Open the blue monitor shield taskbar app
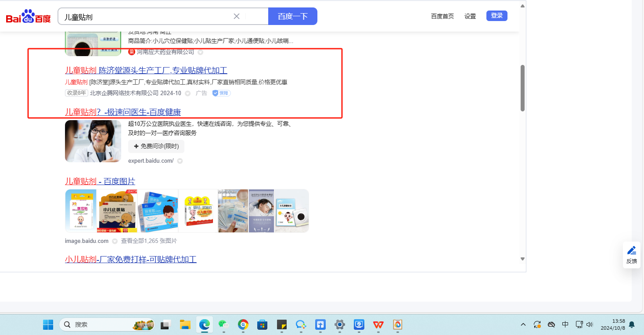 359,325
